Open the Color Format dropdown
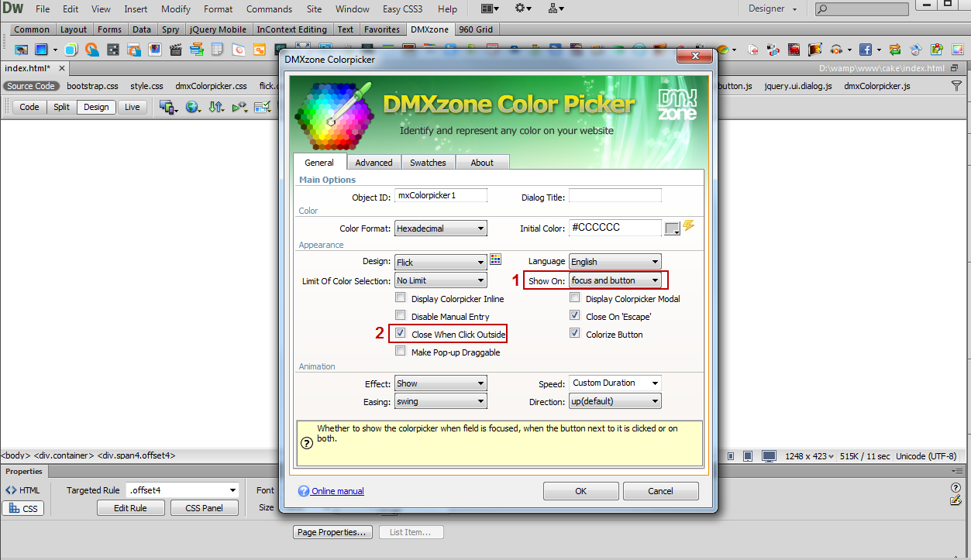 click(x=441, y=228)
